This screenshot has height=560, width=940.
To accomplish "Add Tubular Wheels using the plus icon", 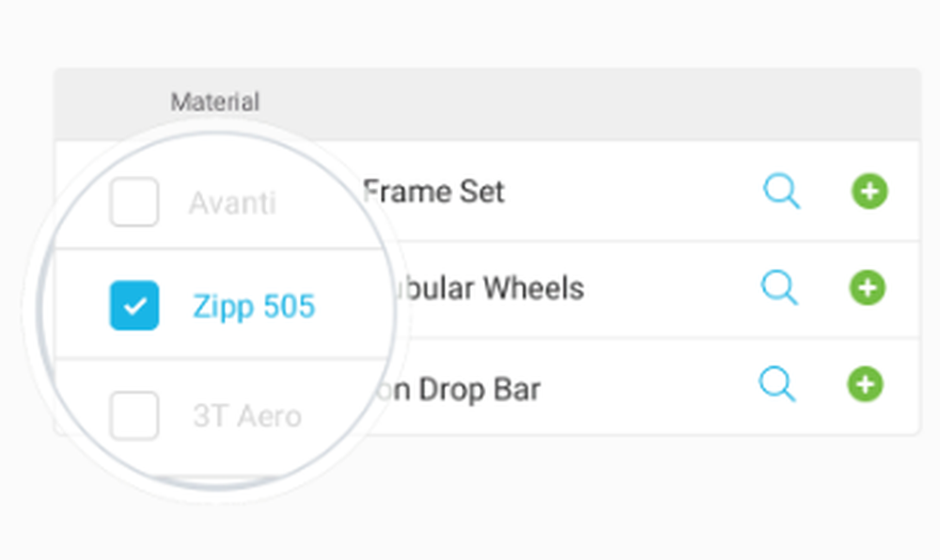I will tap(868, 288).
